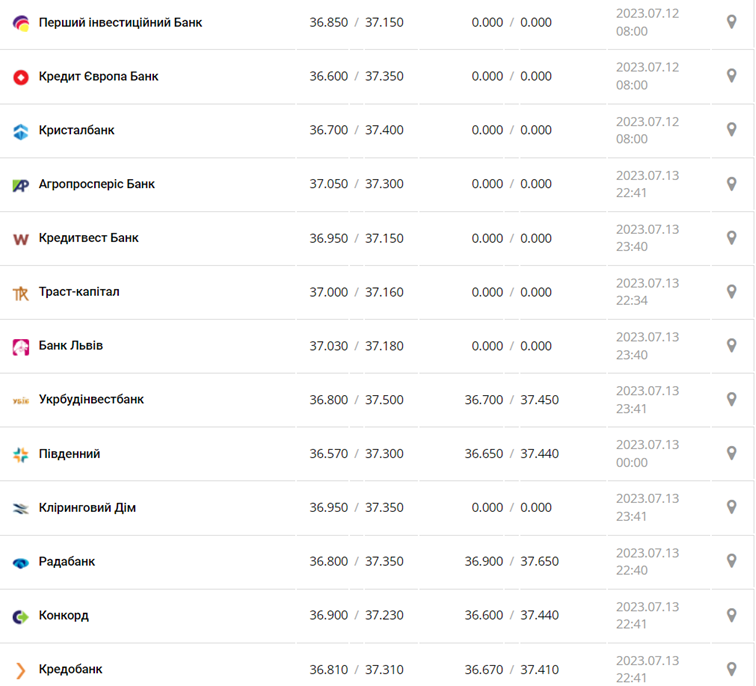756x686 pixels.
Task: Show map location for Траст-капітал
Action: click(x=731, y=292)
